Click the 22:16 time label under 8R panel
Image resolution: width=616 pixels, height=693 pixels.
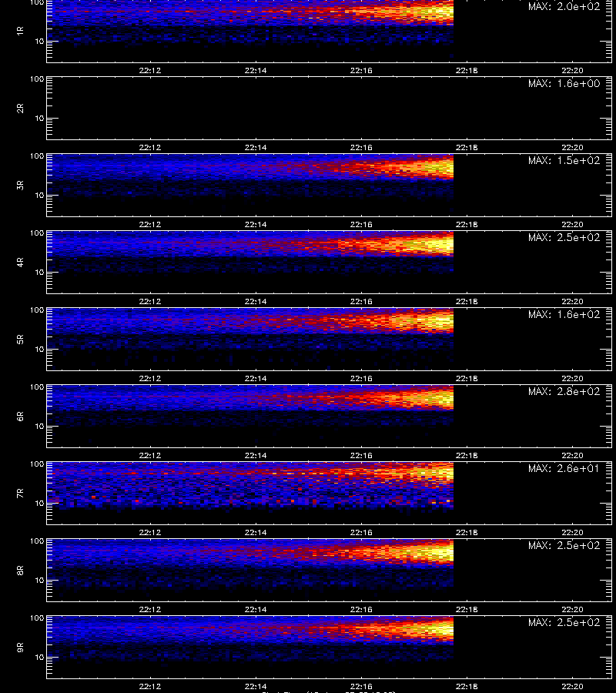361,610
